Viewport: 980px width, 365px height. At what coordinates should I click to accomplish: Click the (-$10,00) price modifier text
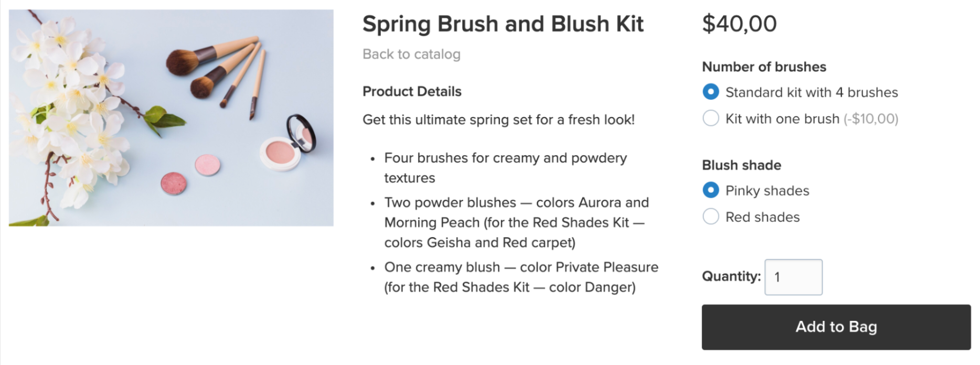[x=871, y=119]
